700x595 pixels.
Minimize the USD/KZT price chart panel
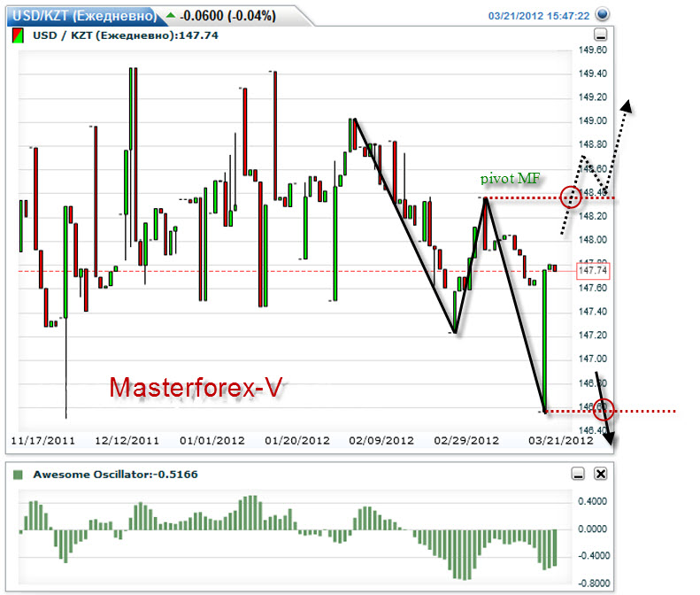tap(601, 35)
